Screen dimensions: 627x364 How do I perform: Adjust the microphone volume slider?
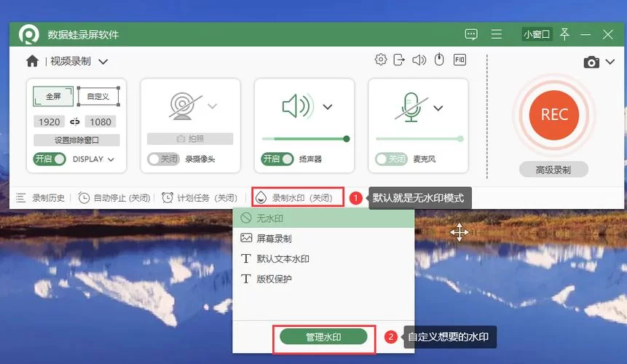(419, 139)
